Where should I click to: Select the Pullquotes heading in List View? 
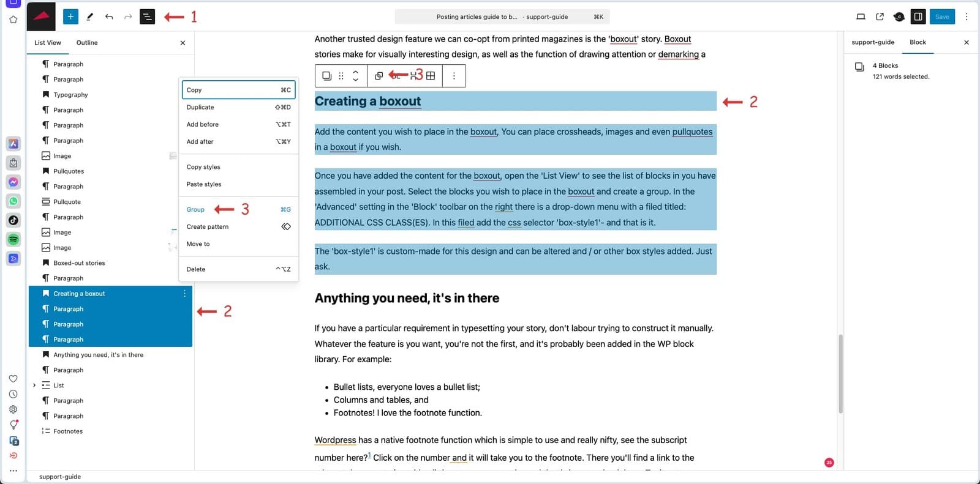[110, 171]
